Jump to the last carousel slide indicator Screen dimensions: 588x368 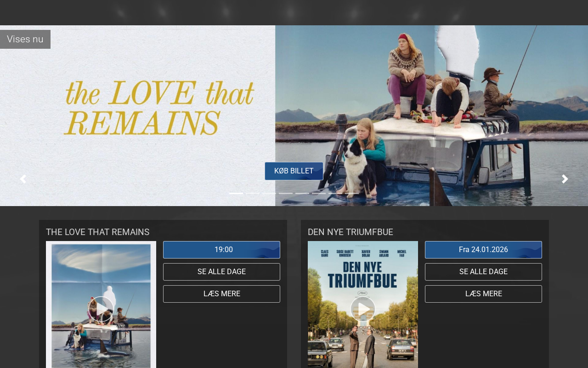pyautogui.click(x=352, y=193)
